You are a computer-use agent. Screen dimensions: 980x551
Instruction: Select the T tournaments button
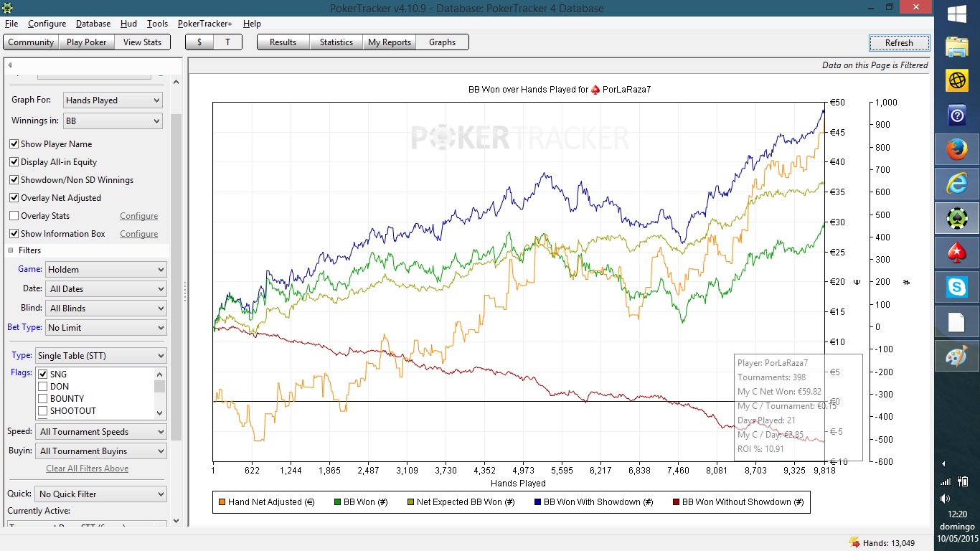[227, 42]
